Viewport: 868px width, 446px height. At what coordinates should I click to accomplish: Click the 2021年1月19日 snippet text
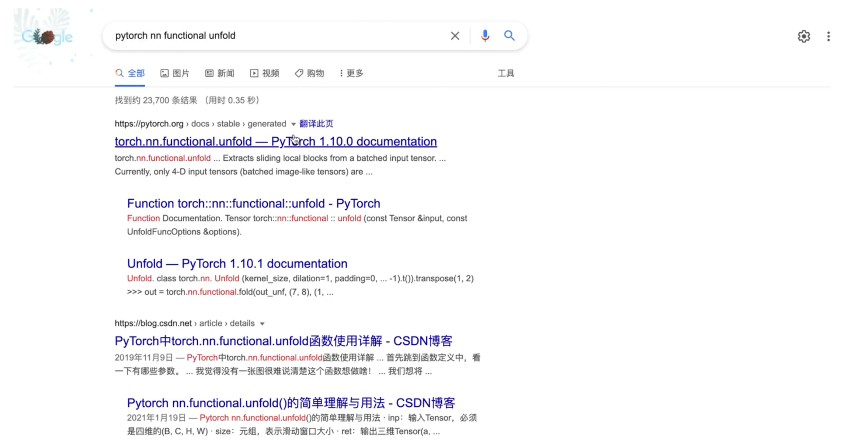pyautogui.click(x=302, y=425)
